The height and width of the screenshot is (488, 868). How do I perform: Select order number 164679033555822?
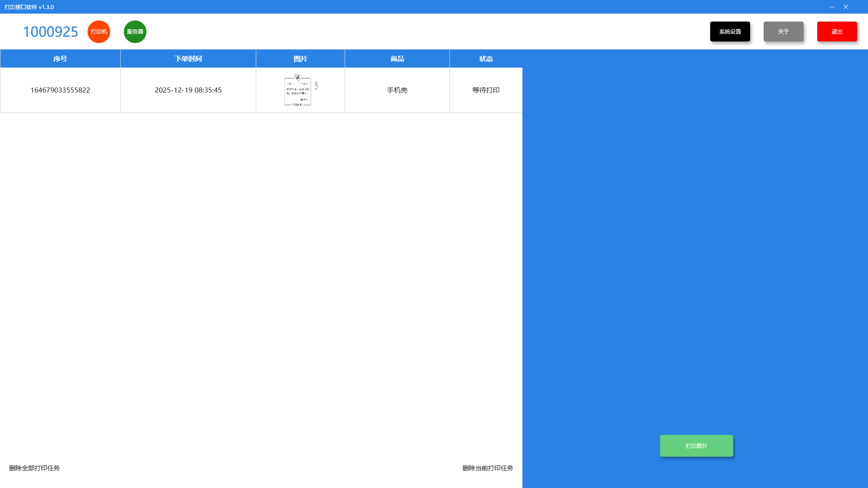pos(60,90)
